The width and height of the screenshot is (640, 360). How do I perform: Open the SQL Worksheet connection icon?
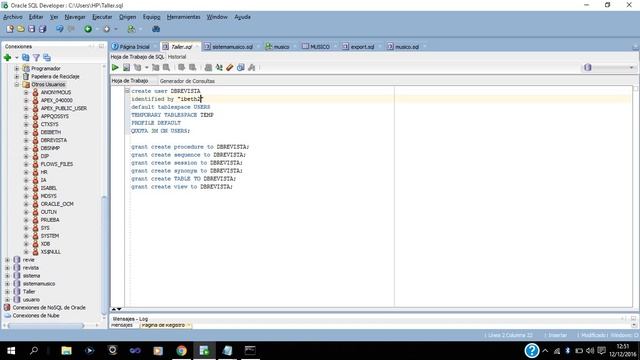tap(131, 29)
